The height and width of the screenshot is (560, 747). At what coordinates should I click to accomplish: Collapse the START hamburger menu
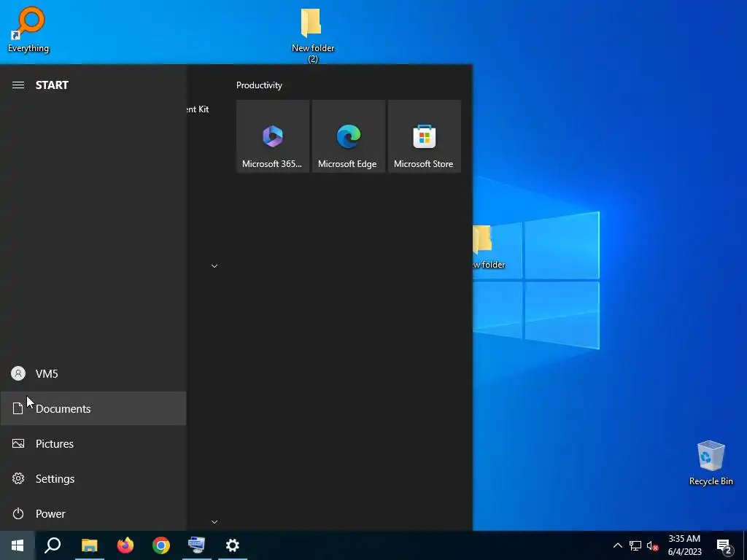18,85
